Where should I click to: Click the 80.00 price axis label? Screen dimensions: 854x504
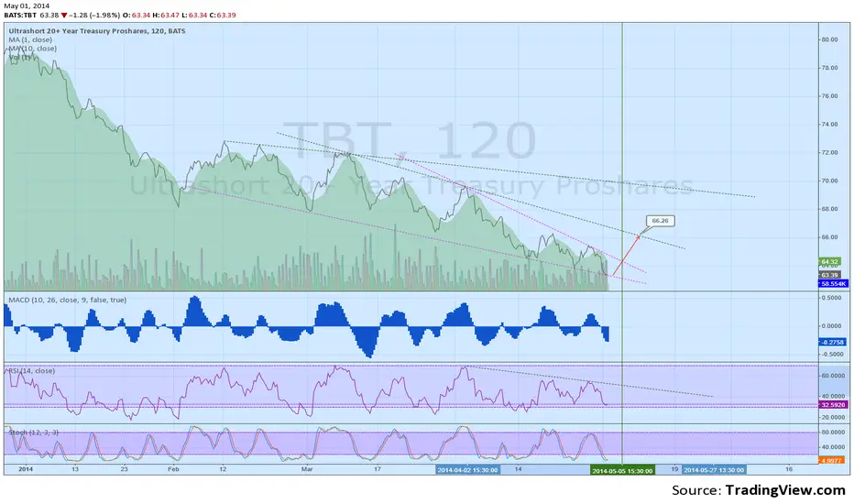829,39
